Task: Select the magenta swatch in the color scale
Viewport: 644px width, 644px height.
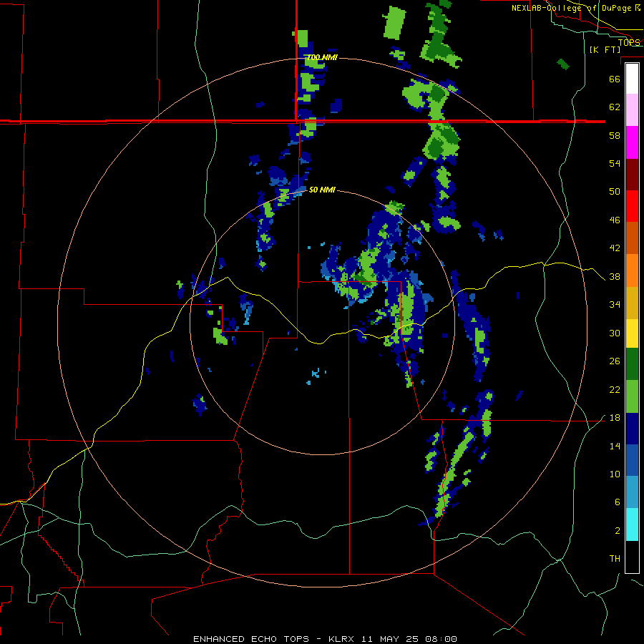Action: click(632, 142)
